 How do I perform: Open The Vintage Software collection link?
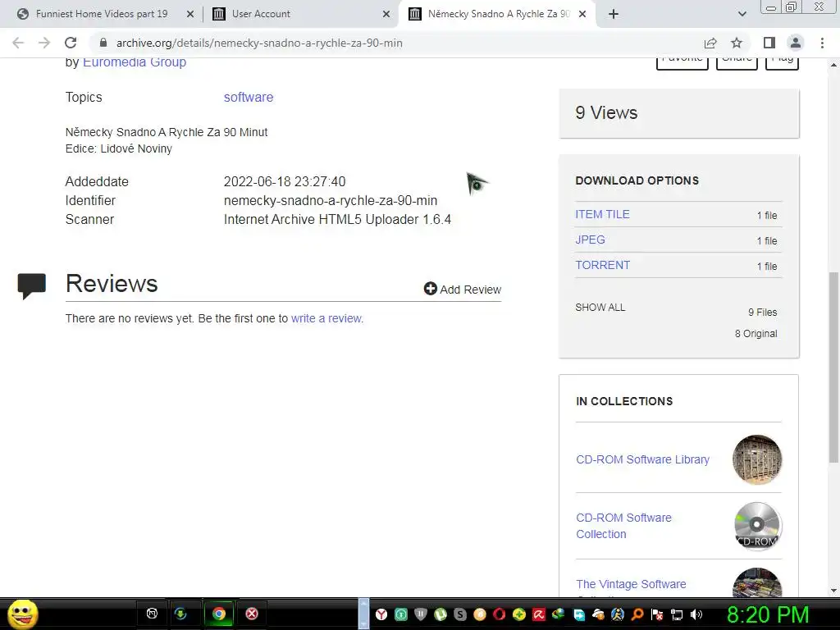[631, 584]
